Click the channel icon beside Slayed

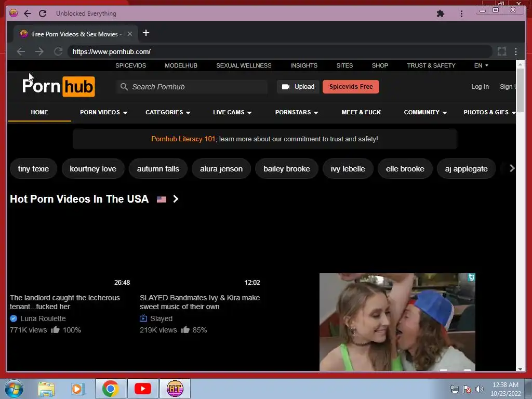tap(143, 318)
